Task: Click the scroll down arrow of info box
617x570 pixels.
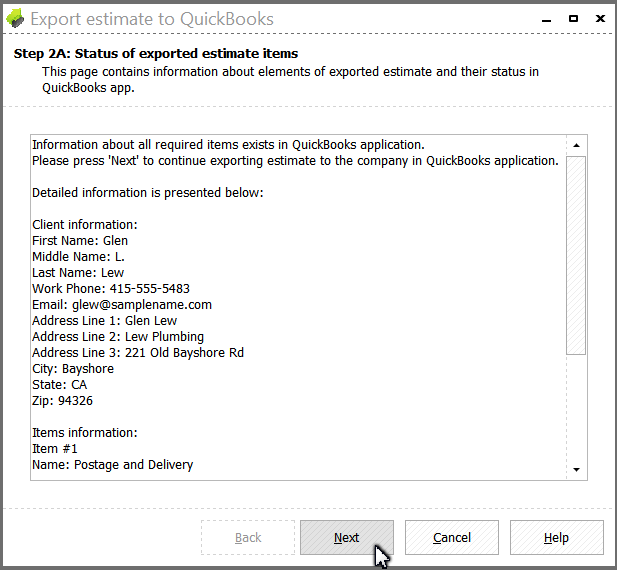Action: (576, 469)
